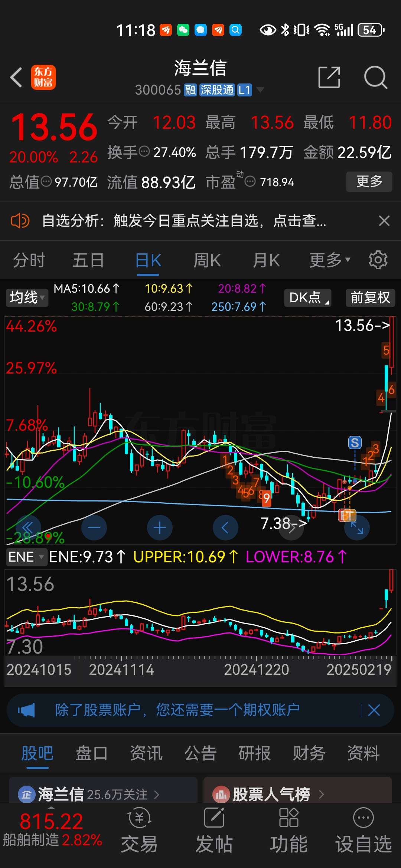
Task: Tap date label 20241220
Action: (257, 670)
